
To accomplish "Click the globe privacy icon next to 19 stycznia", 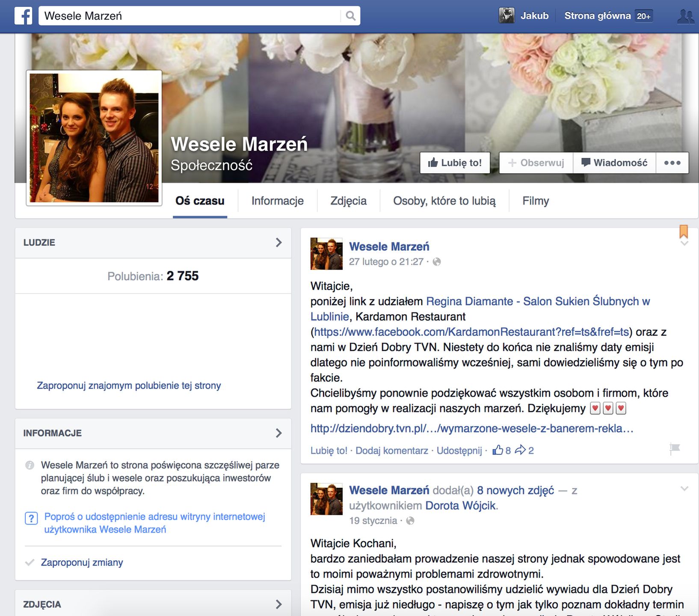I will tap(410, 521).
